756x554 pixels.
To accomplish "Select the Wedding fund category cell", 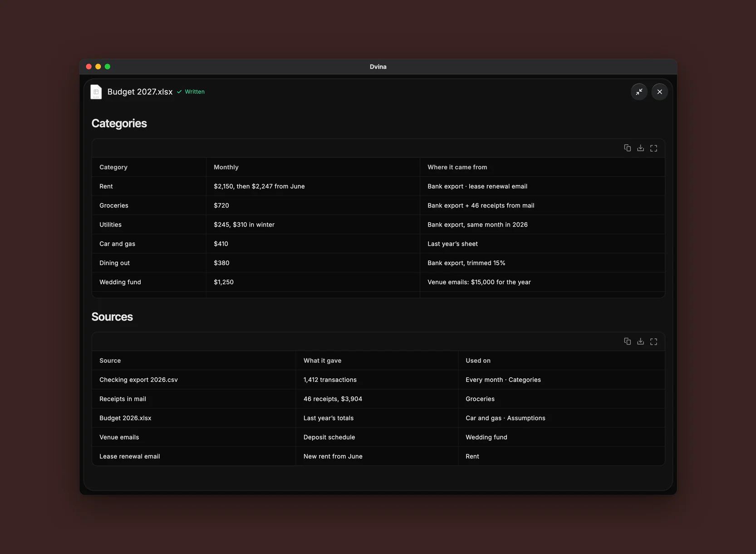I will (149, 282).
